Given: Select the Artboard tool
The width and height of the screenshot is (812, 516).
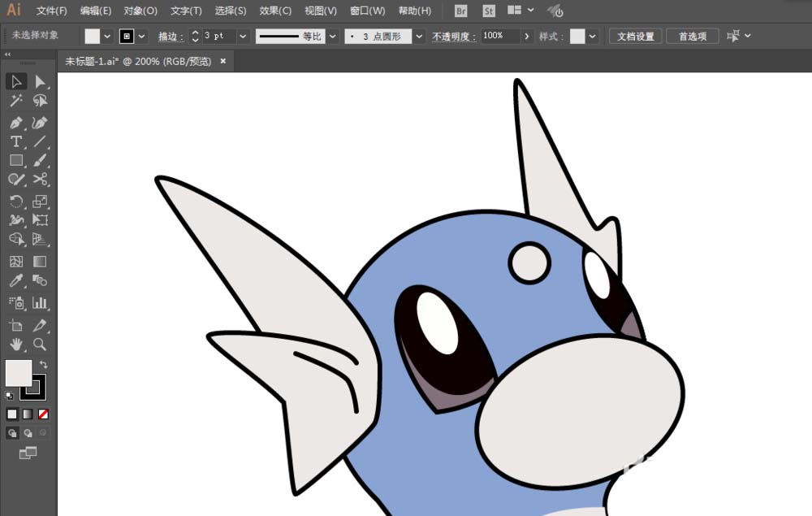Looking at the screenshot, I should pos(16,325).
